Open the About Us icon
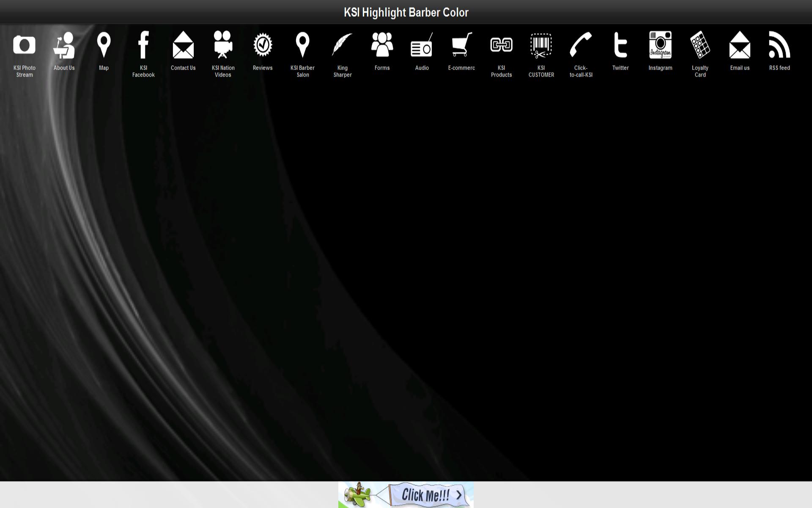812x508 pixels. tap(64, 45)
